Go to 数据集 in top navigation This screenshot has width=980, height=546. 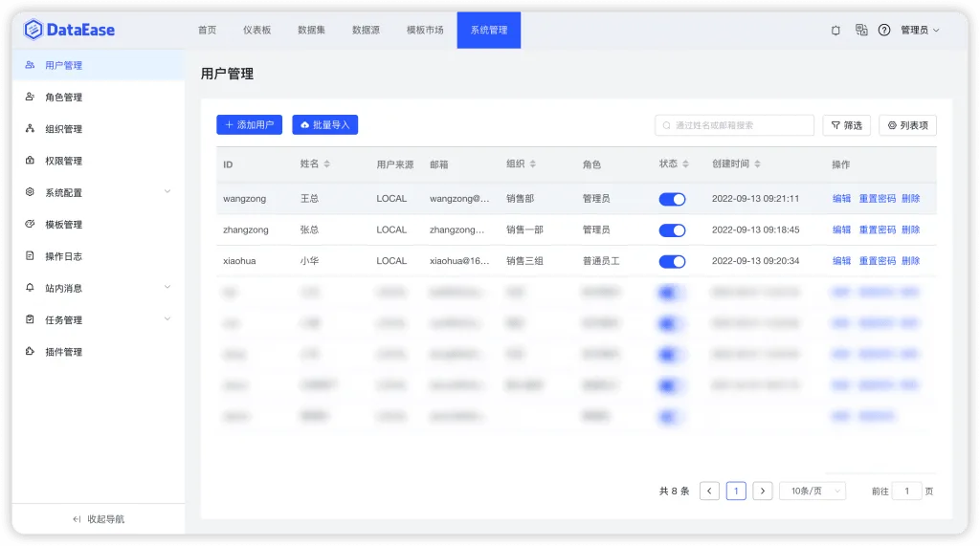coord(311,30)
